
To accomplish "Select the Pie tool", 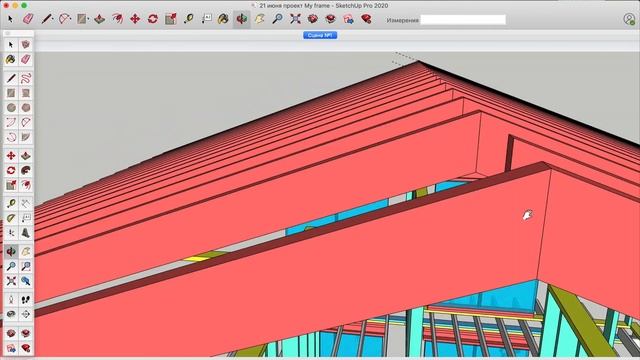I will click(x=26, y=137).
